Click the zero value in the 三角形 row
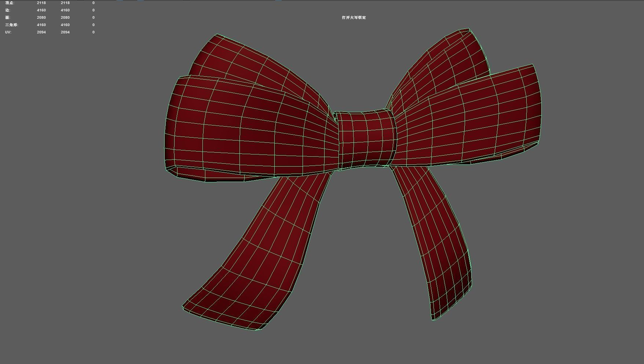The image size is (644, 364). click(94, 25)
